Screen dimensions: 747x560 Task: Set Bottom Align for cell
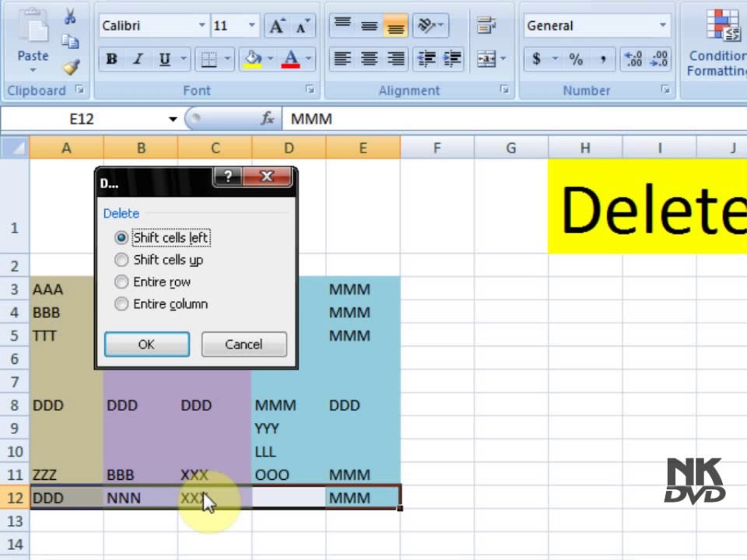point(395,26)
